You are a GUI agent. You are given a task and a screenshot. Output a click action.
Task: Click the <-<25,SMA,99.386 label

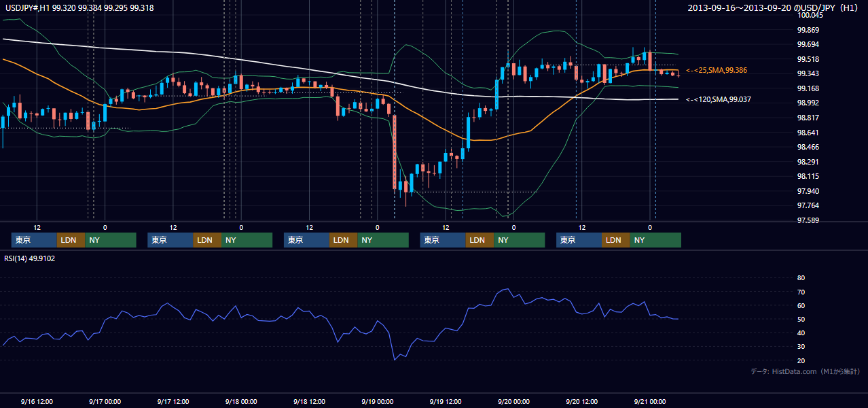tap(717, 70)
